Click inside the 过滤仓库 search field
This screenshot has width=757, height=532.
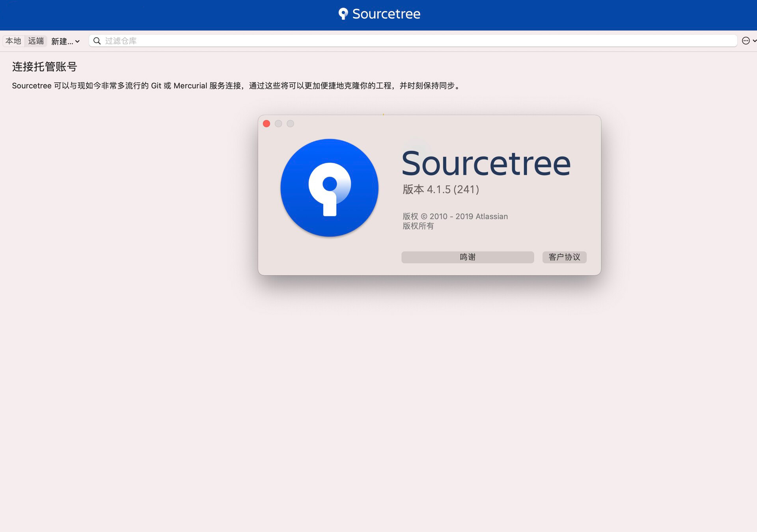click(276, 41)
